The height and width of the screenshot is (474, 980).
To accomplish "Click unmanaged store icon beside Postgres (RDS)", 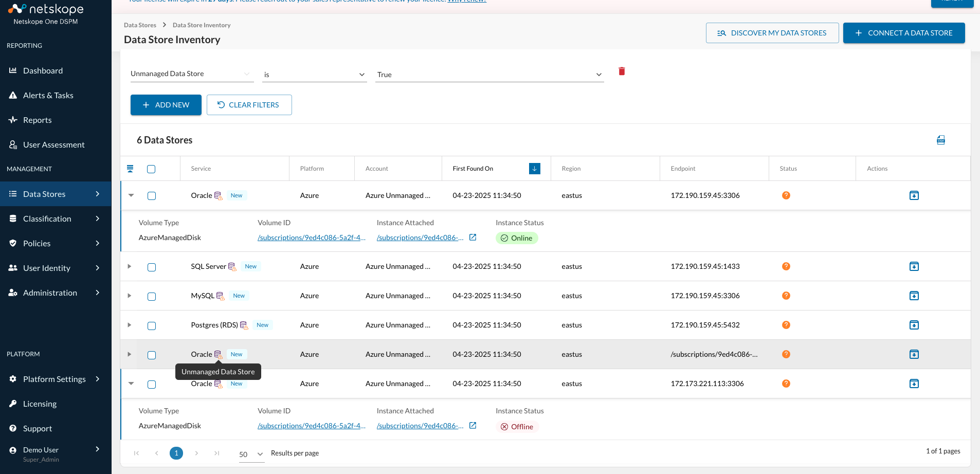I will coord(244,325).
